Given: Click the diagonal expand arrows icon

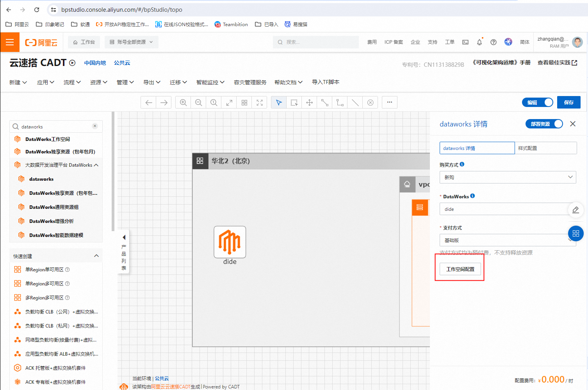Looking at the screenshot, I should 229,103.
